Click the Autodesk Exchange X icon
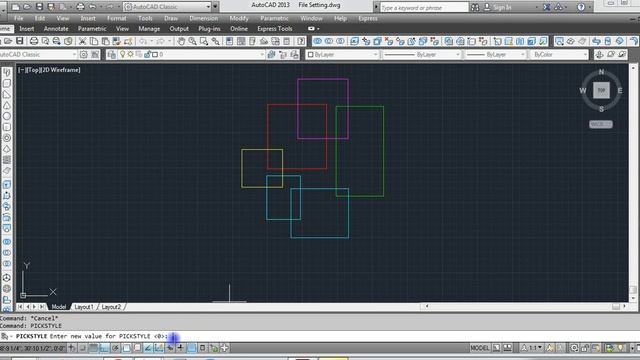The height and width of the screenshot is (360, 640). point(547,7)
